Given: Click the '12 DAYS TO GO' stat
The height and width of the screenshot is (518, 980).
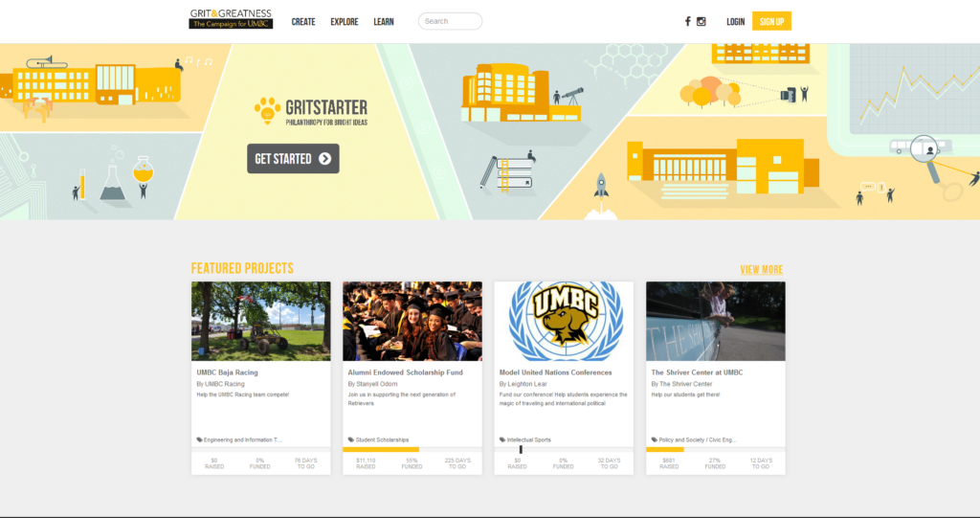Looking at the screenshot, I should 761,463.
